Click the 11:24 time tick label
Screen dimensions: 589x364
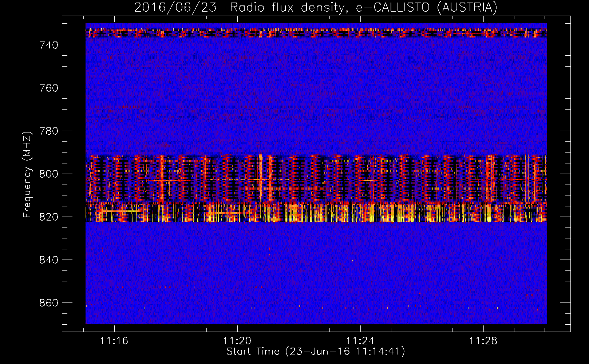pyautogui.click(x=360, y=341)
